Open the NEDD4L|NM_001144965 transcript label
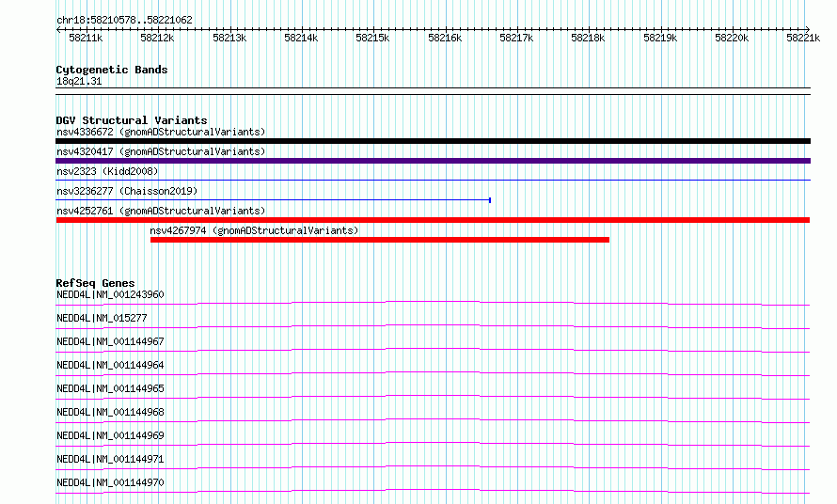The width and height of the screenshot is (837, 504). [110, 388]
